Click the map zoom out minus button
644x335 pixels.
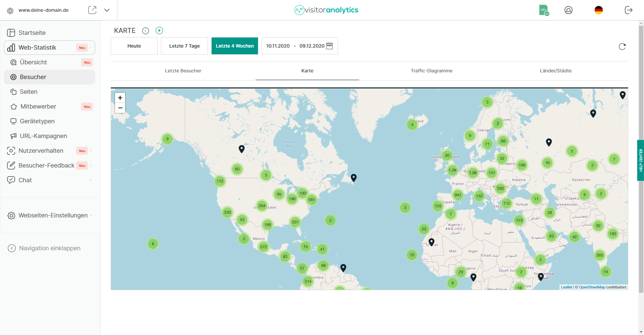(120, 108)
